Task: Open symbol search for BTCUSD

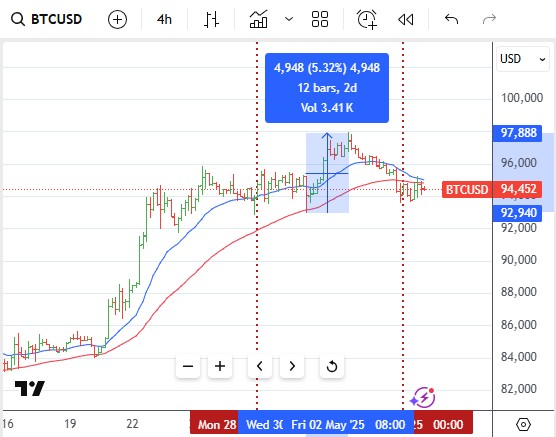Action: click(46, 19)
